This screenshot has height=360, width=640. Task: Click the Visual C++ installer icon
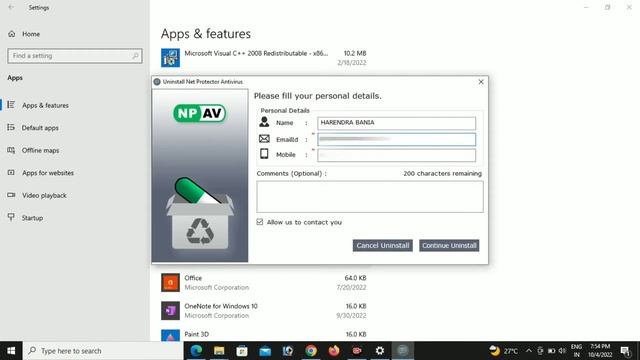click(x=170, y=58)
